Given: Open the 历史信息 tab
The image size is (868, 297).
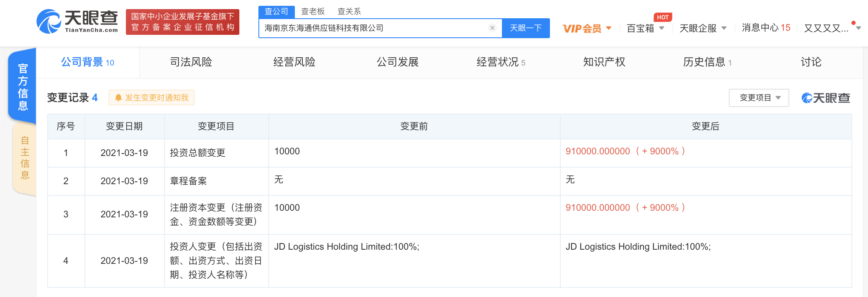Looking at the screenshot, I should click(x=707, y=62).
